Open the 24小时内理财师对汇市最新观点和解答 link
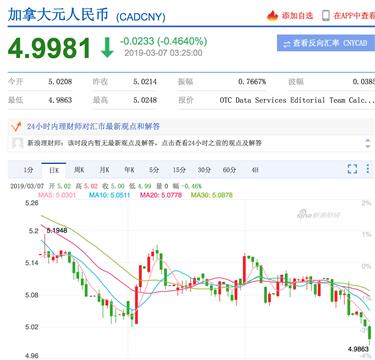The height and width of the screenshot is (360, 375). (x=93, y=126)
